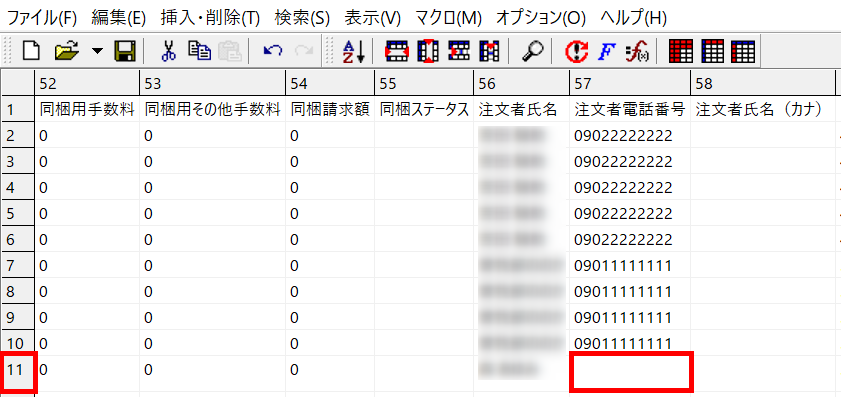Select the 注文者氏名 header cell
841x397 pixels.
[x=521, y=109]
